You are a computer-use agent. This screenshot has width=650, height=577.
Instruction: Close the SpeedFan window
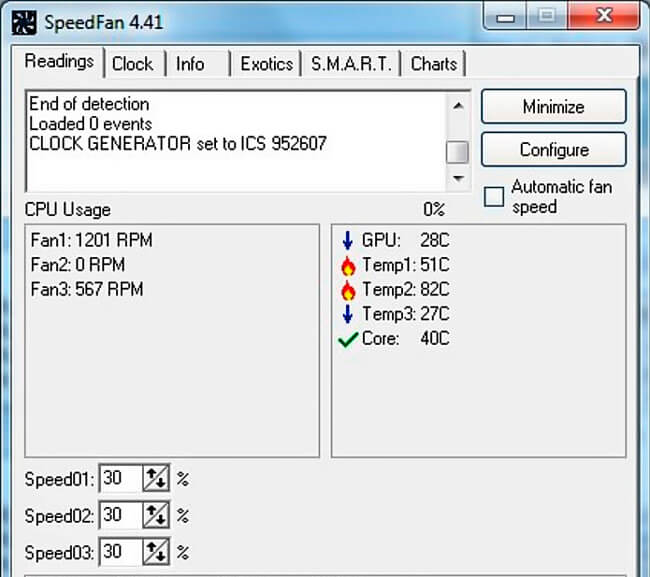[x=604, y=16]
